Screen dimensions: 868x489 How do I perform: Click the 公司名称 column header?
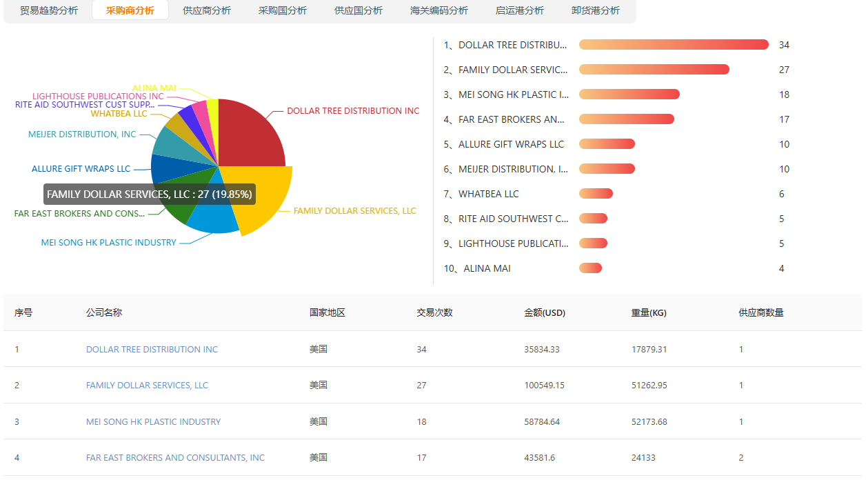(x=104, y=312)
